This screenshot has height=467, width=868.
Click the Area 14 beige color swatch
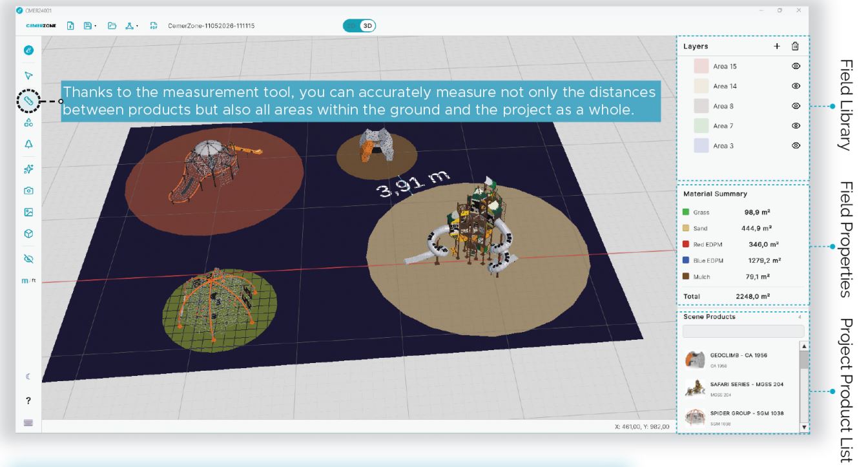pyautogui.click(x=701, y=86)
